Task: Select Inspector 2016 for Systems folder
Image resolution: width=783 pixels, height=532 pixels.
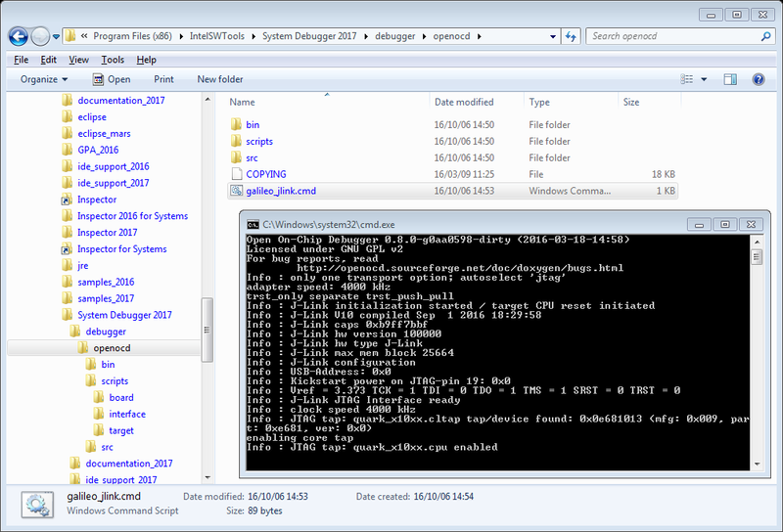Action: point(132,215)
